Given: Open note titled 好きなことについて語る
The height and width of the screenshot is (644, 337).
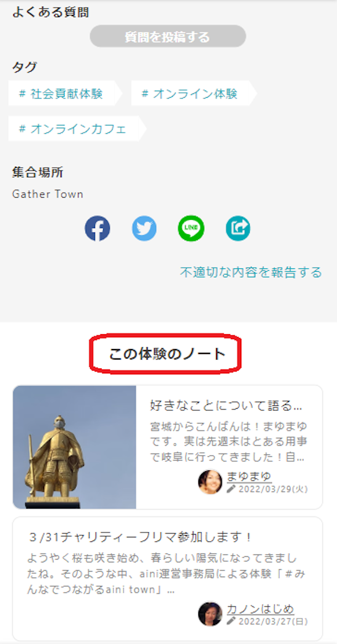Looking at the screenshot, I should click(x=227, y=406).
